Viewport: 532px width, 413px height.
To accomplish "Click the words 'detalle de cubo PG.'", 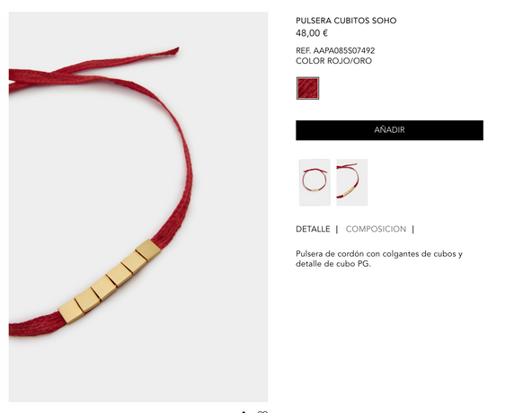I will tap(333, 264).
